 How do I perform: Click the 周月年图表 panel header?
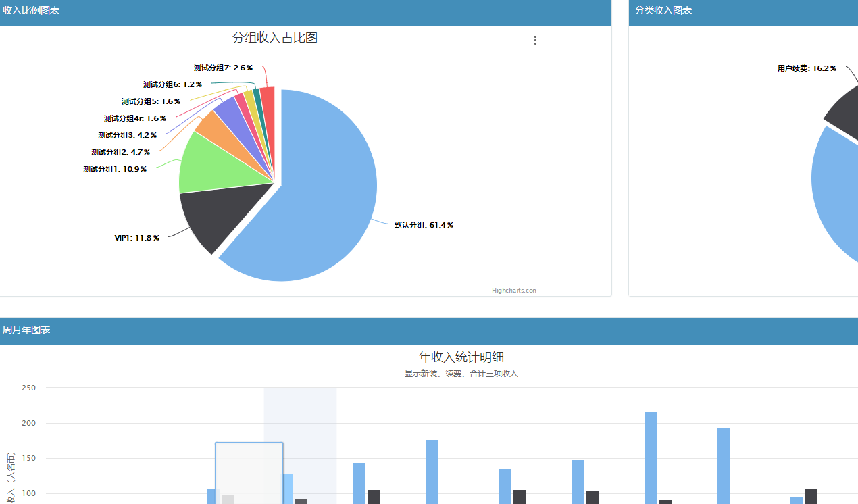[429, 330]
